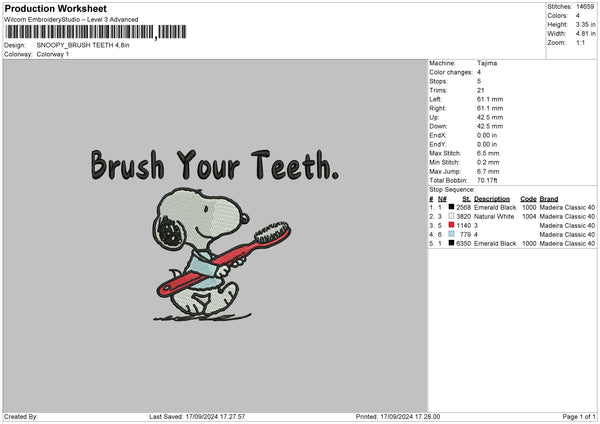Click code 1004 in the Natural White row
Screen dimensions: 600x424
pos(529,217)
